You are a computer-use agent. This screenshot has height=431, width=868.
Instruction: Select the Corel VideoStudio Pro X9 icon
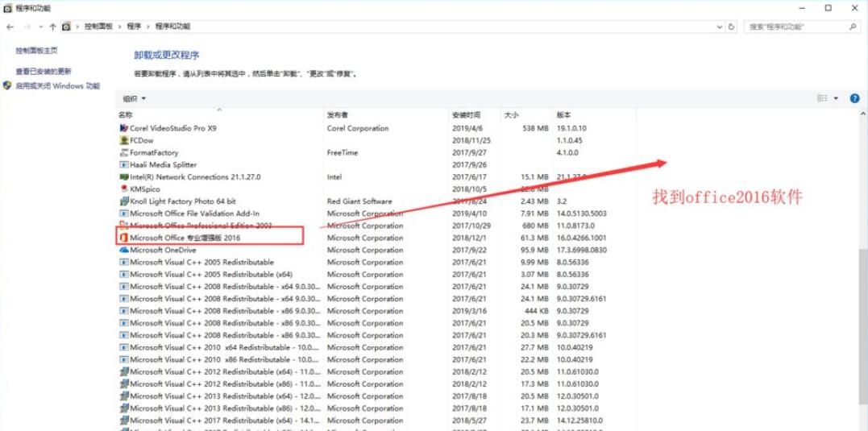(x=124, y=128)
